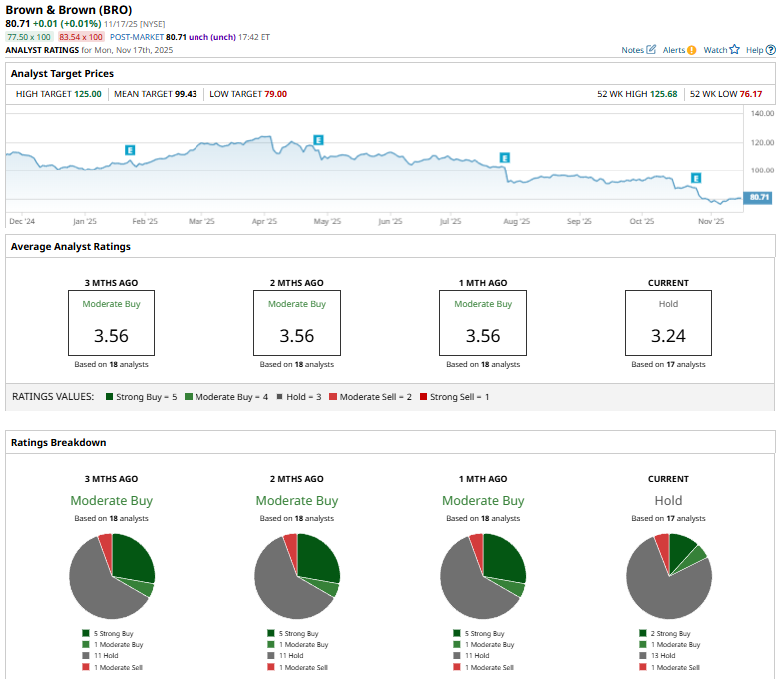Click the Current ratings breakdown pie chart
Image resolution: width=784 pixels, height=679 pixels.
(x=668, y=576)
